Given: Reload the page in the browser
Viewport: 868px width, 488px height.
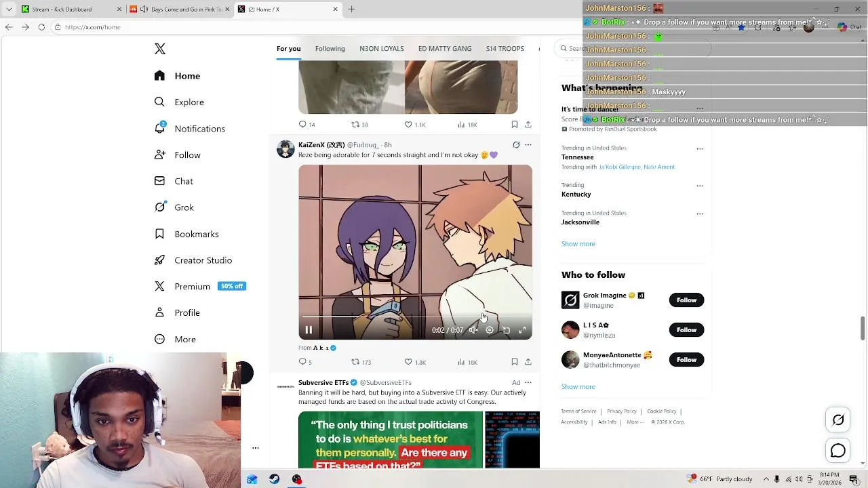Looking at the screenshot, I should (41, 27).
